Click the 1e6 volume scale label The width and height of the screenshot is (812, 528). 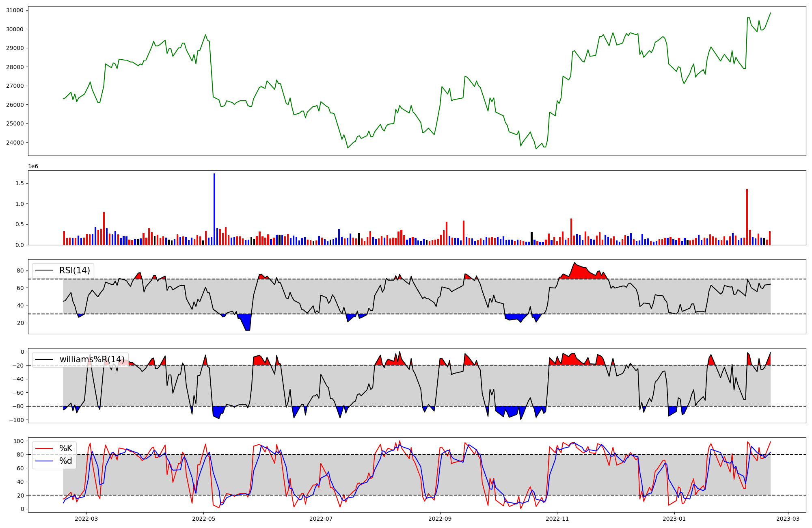point(33,167)
